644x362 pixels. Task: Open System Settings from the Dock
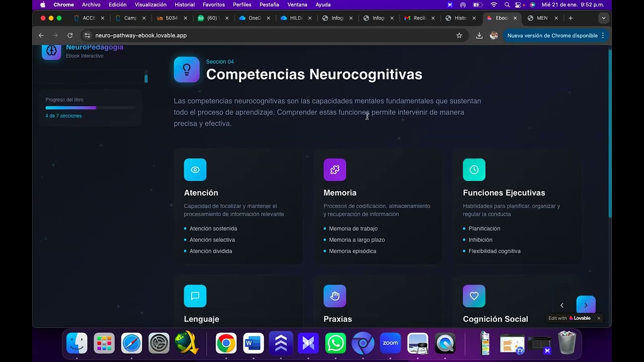159,343
